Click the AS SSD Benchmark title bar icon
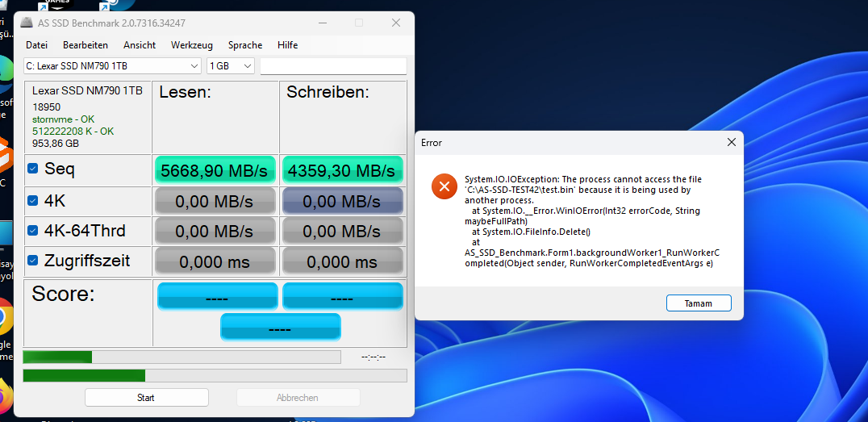Screen dimensions: 868x422 point(26,23)
